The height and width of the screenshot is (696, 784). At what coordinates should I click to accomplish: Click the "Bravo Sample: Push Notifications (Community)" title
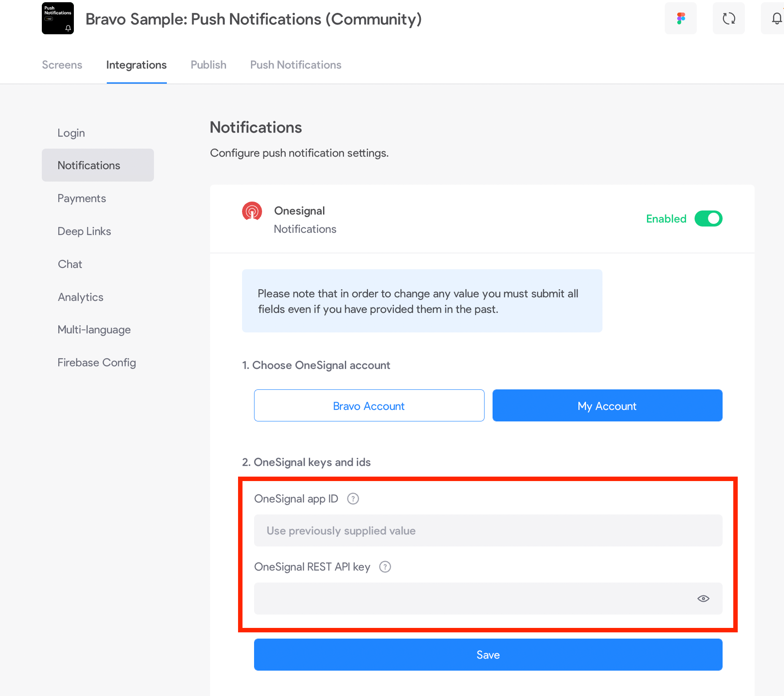pyautogui.click(x=254, y=19)
